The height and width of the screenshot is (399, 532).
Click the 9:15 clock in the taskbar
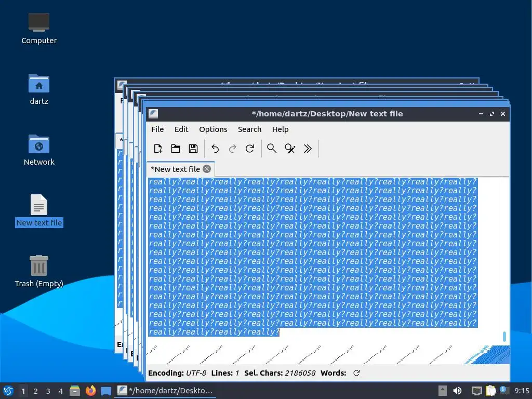[522, 391]
